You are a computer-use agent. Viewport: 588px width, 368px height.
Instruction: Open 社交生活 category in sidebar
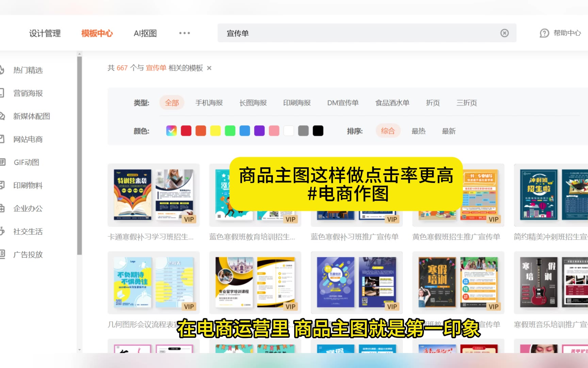(28, 232)
